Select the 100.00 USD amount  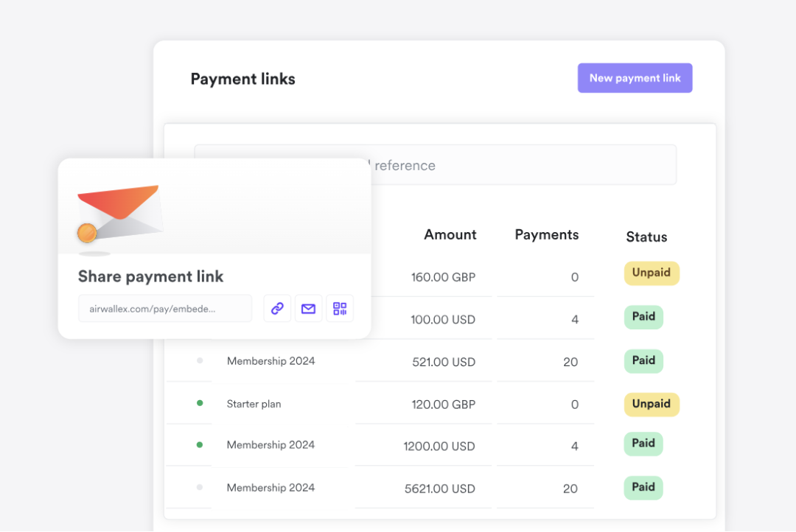pyautogui.click(x=443, y=320)
